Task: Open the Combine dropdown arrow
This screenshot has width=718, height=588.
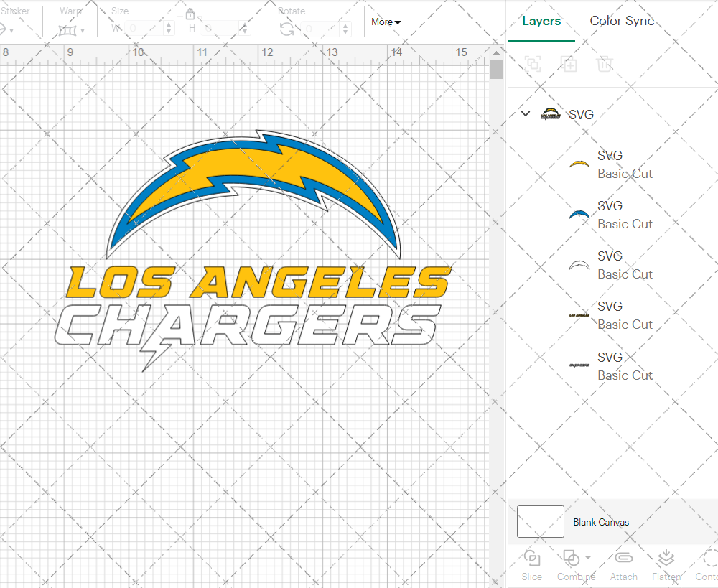Action: tap(588, 558)
